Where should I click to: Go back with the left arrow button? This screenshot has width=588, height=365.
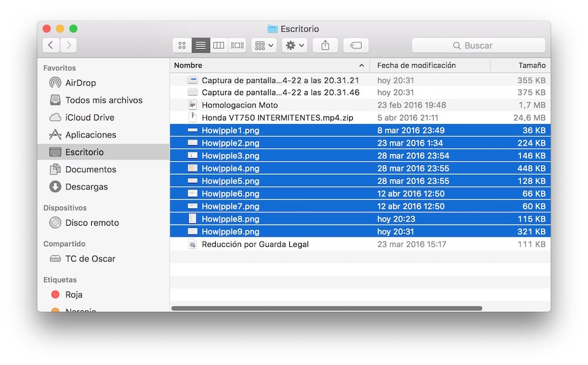pos(51,45)
